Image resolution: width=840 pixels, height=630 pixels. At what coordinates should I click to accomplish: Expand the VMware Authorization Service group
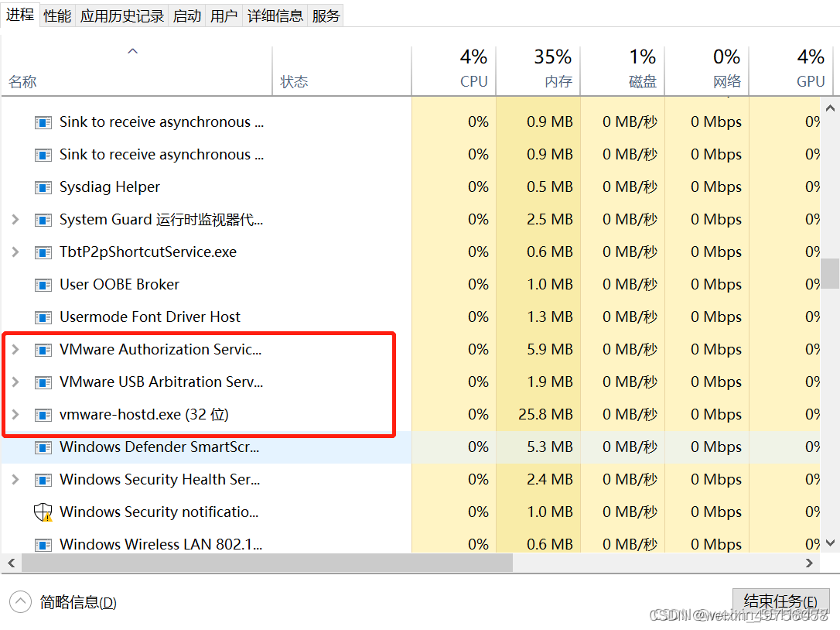coord(15,350)
